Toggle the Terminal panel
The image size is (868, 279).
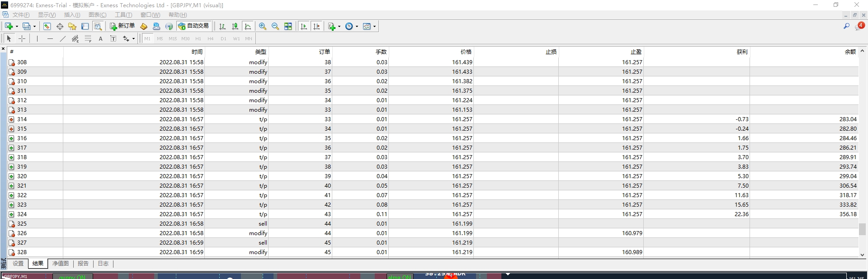click(85, 26)
